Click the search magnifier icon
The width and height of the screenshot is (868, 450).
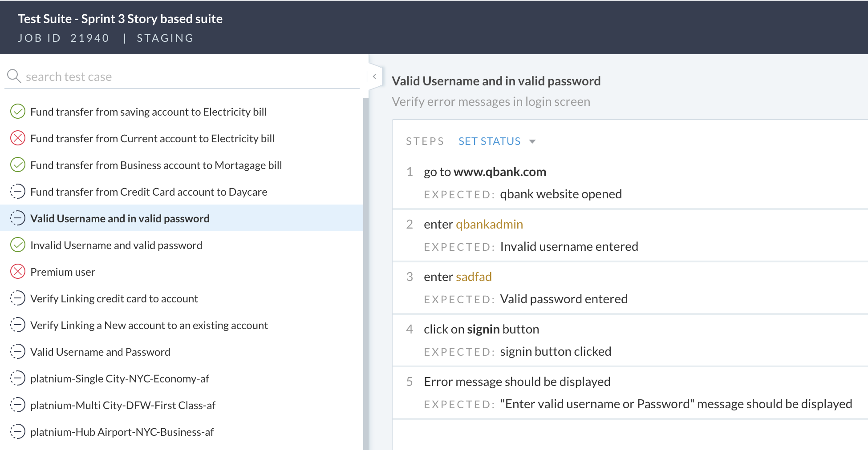coord(14,76)
